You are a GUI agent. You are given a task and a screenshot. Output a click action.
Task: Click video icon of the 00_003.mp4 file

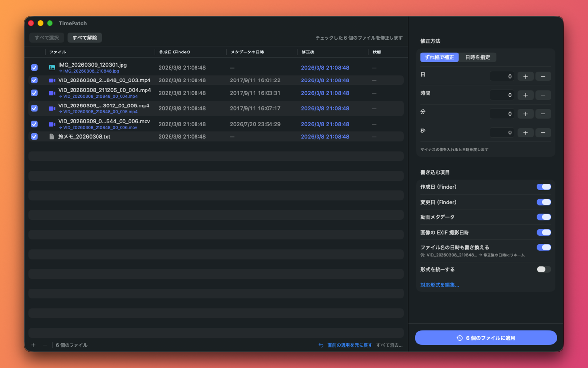pyautogui.click(x=52, y=80)
